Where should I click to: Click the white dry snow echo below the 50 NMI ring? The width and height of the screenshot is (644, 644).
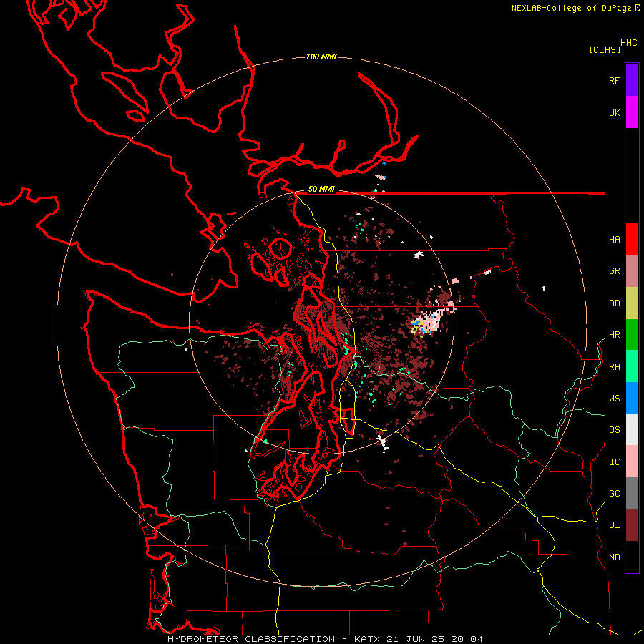pos(384,443)
